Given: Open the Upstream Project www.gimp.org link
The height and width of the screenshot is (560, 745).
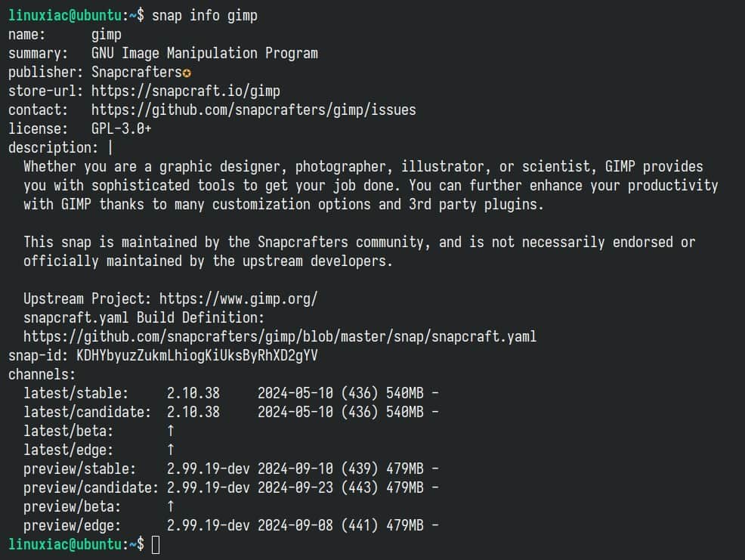Looking at the screenshot, I should click(239, 299).
